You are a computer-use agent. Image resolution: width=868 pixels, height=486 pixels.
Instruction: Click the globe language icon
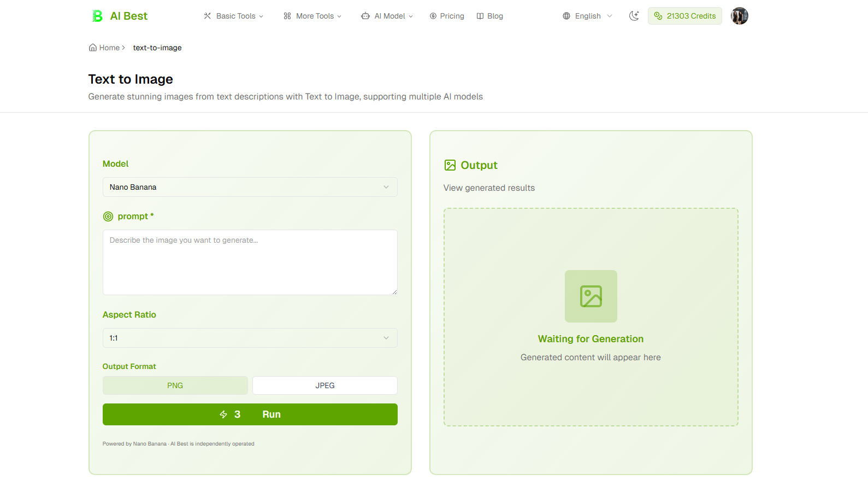coord(566,16)
